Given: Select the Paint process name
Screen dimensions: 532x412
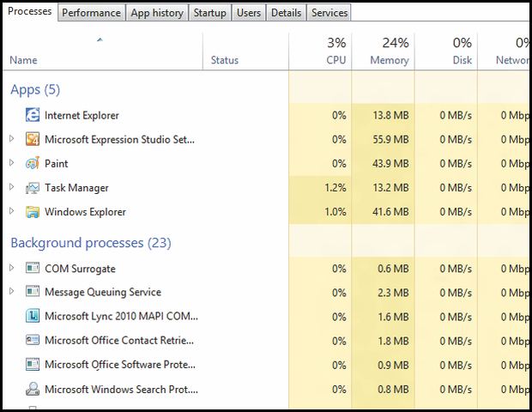Looking at the screenshot, I should coord(57,164).
